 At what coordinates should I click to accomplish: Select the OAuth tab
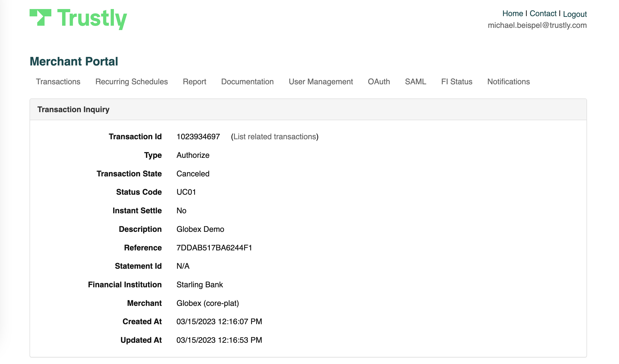378,82
